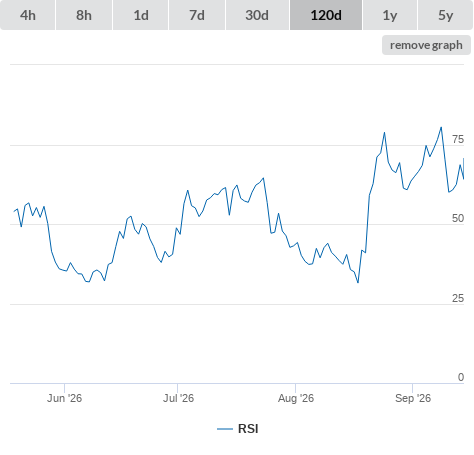The image size is (474, 455).
Task: Switch to the 8h time range
Action: click(84, 15)
